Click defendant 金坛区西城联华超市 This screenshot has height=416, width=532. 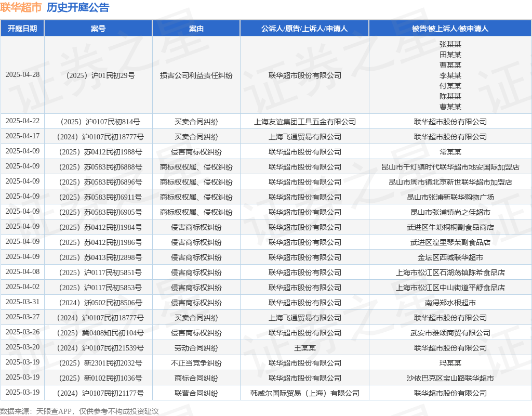[x=450, y=257]
